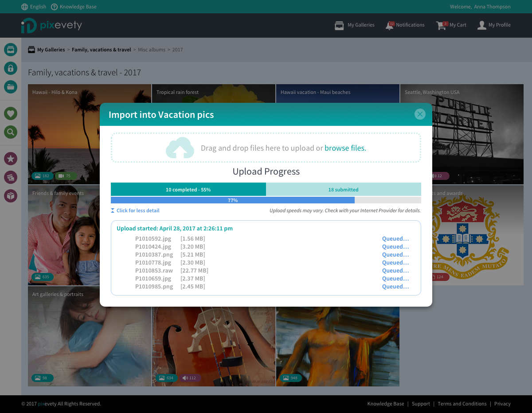Click the 948 photos badge on painting album

290,378
